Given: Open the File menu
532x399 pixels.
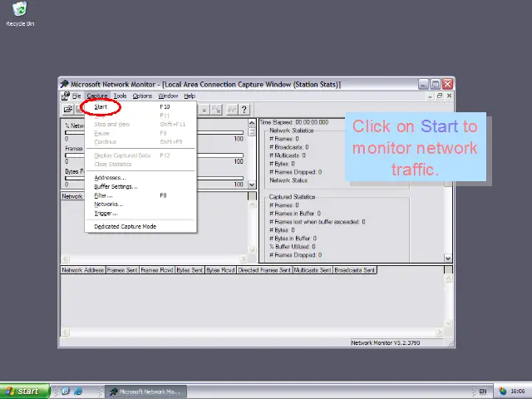Looking at the screenshot, I should click(x=76, y=96).
